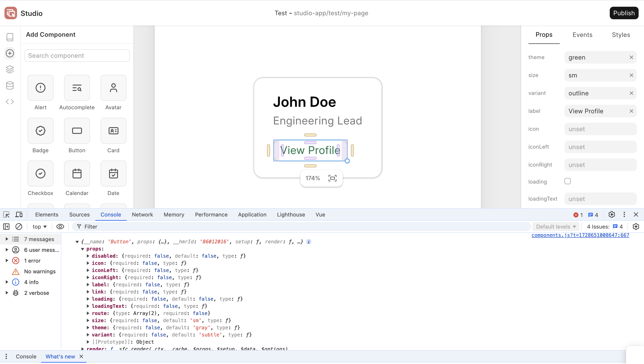Open the Pages panel icon in sidebar
Viewport: 644px width, 364px height.
click(x=10, y=37)
